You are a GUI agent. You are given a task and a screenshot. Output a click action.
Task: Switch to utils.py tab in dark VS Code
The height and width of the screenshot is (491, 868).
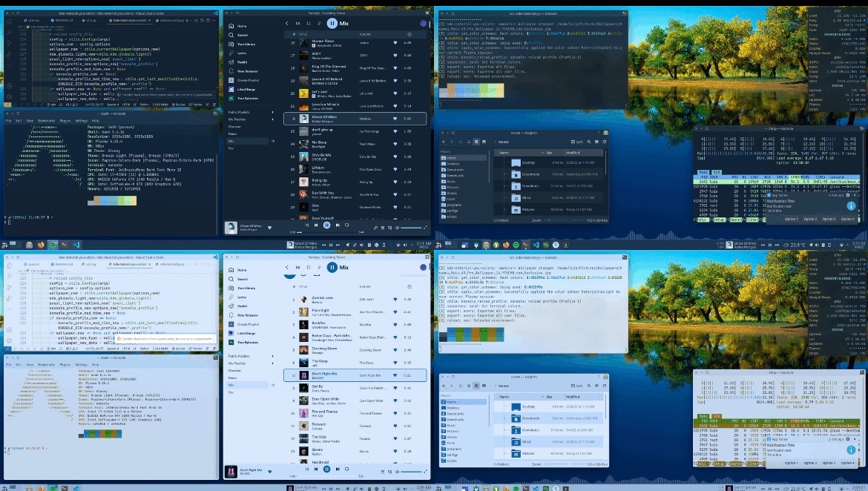pyautogui.click(x=91, y=20)
